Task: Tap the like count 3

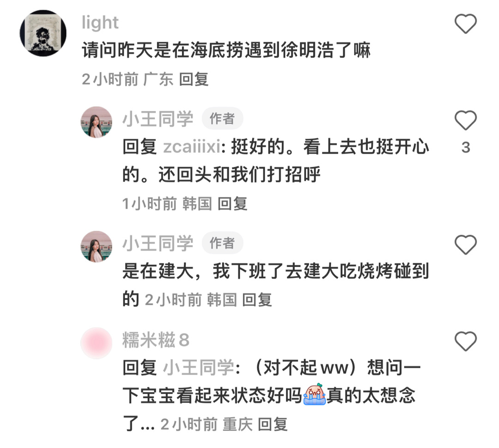Action: coord(466,147)
